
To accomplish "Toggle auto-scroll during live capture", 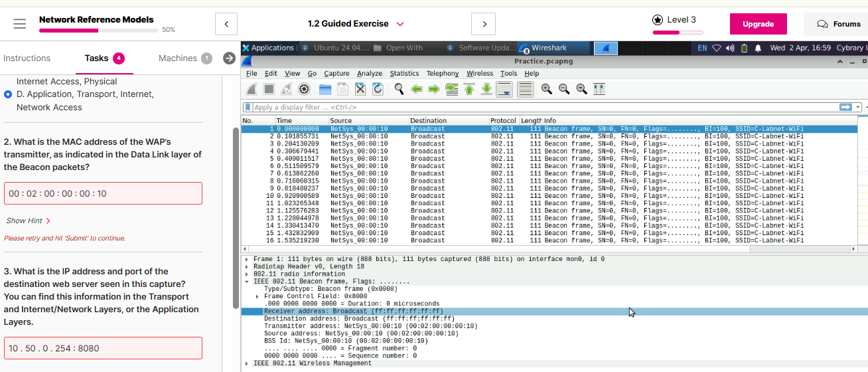I will 504,89.
